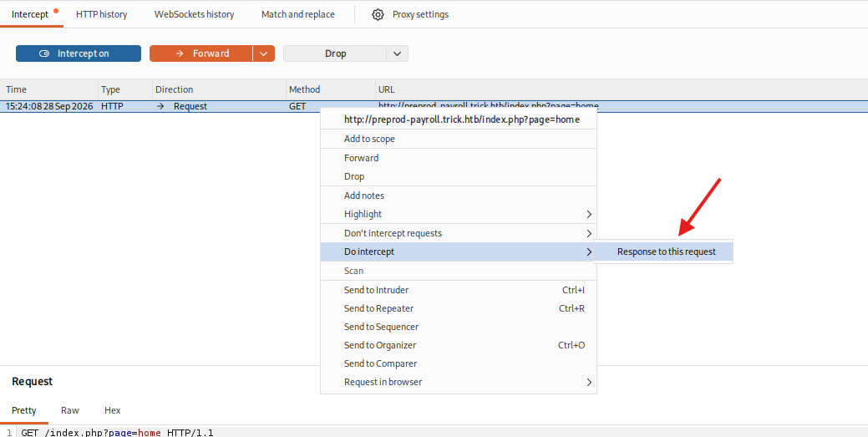Screen dimensions: 868x437
Task: Open the Drop dropdown arrow
Action: (397, 53)
